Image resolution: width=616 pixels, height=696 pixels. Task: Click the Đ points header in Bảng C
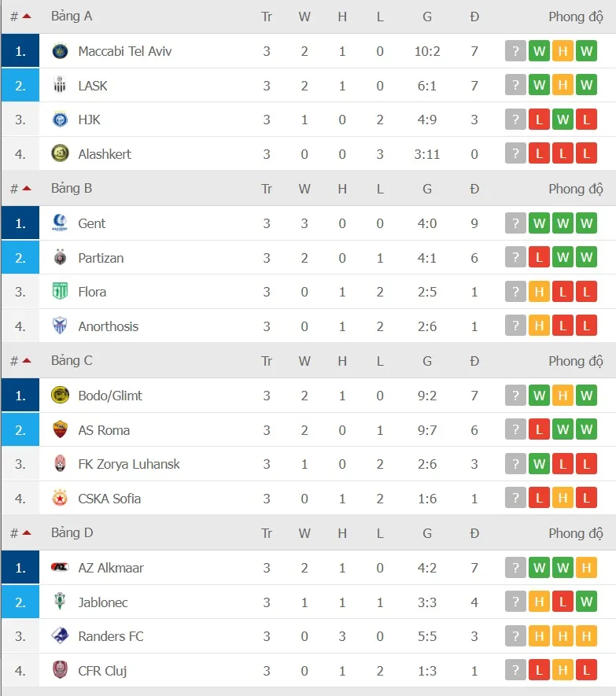(474, 361)
